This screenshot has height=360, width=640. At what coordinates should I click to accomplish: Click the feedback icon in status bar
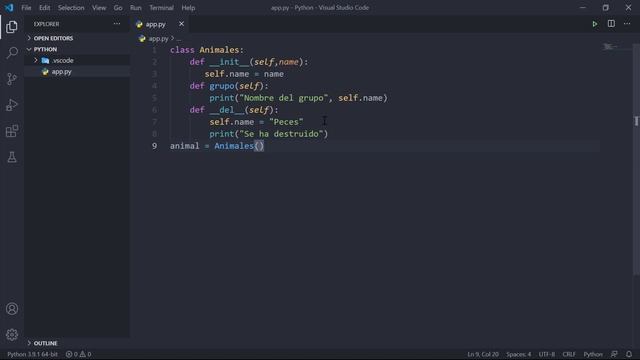pyautogui.click(x=614, y=354)
